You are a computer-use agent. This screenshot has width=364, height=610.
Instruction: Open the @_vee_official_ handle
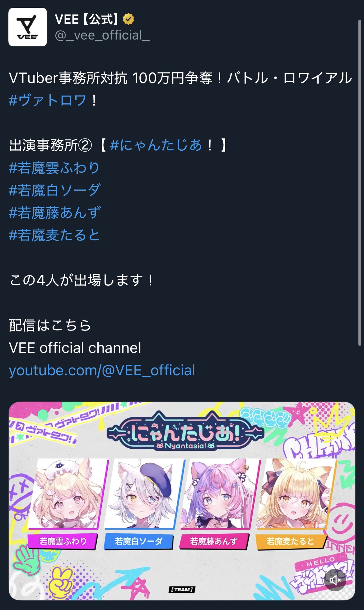click(x=102, y=35)
